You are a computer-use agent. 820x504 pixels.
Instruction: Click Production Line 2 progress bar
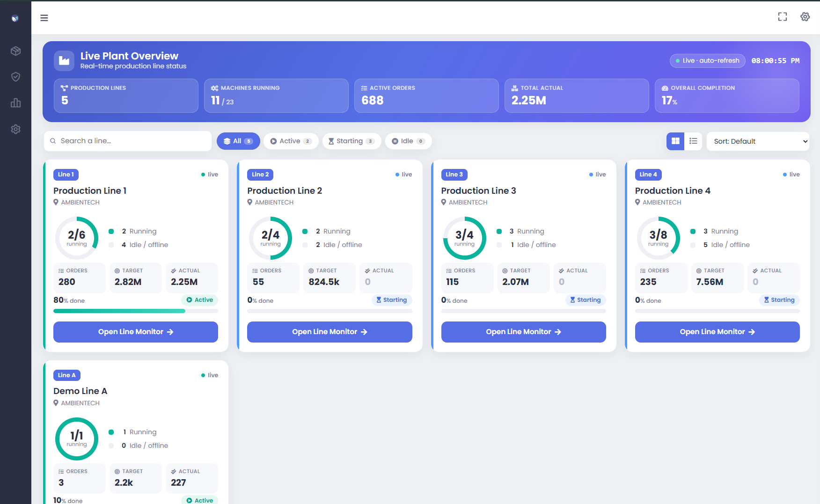[329, 311]
